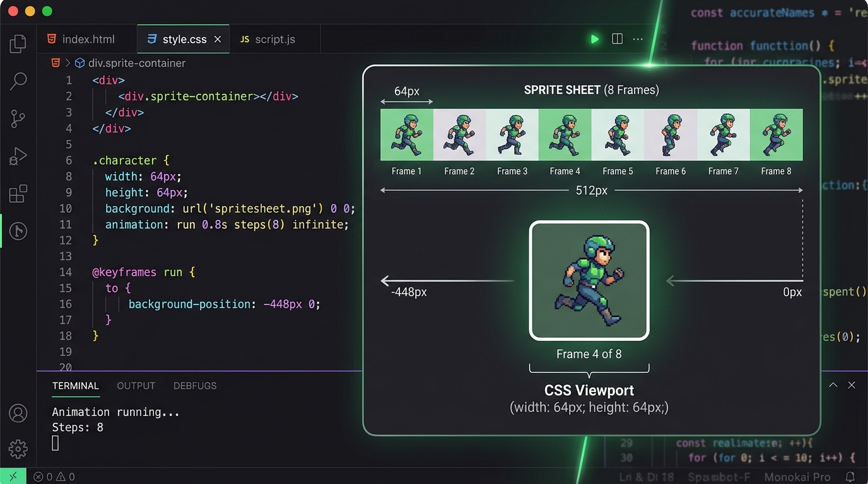This screenshot has width=868, height=484.
Task: Click the 'CSS Viewport' heading
Action: [x=589, y=390]
